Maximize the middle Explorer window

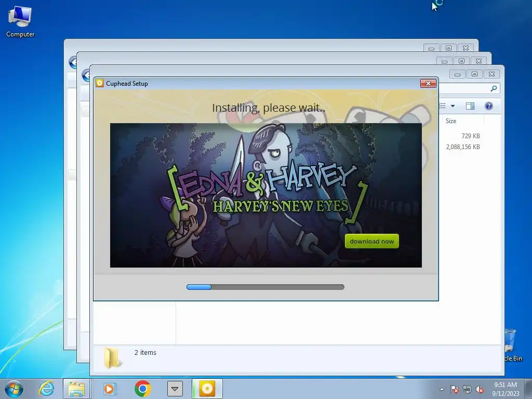pos(461,61)
